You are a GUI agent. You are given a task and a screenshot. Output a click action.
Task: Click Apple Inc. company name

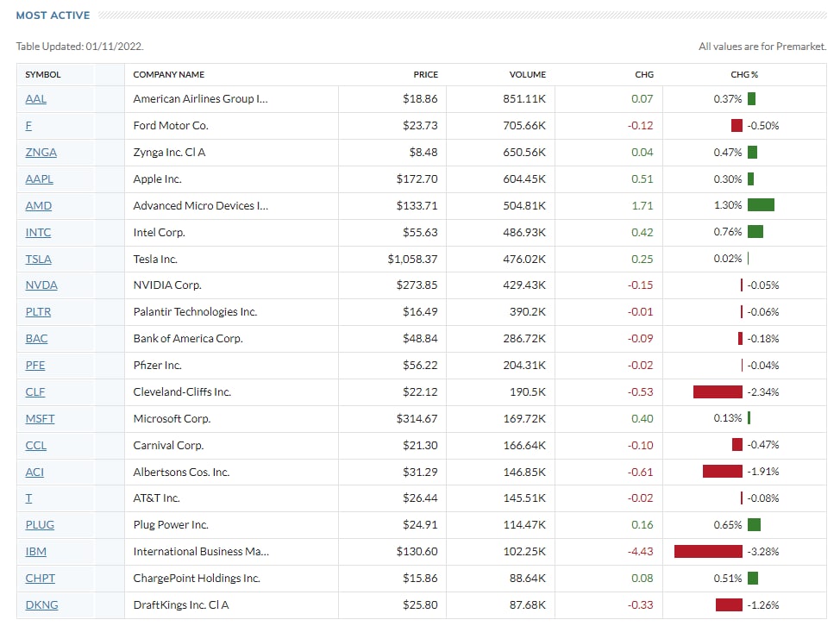(158, 179)
